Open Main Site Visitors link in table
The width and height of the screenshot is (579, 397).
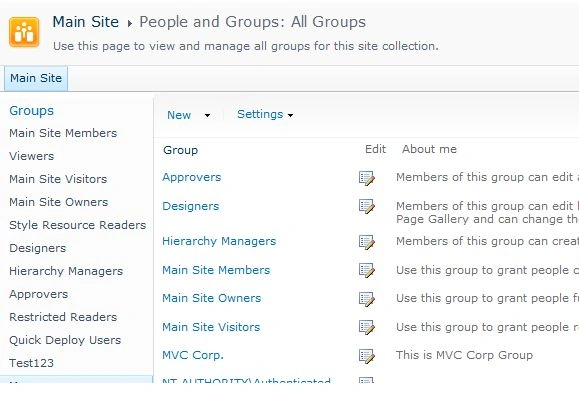pyautogui.click(x=211, y=327)
